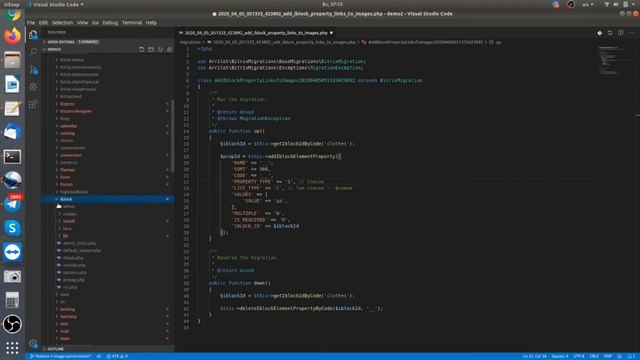Click the line and column position indicator
This screenshot has width=640, height=360.
534,356
